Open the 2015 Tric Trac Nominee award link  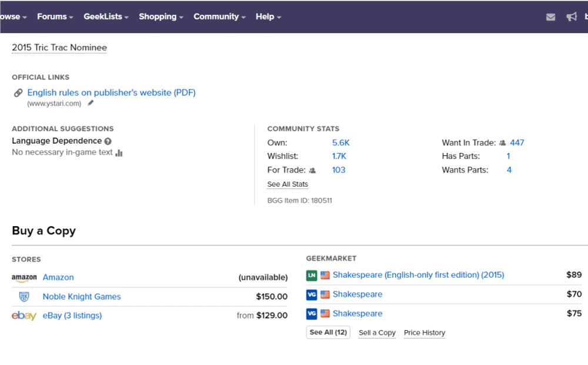click(59, 48)
